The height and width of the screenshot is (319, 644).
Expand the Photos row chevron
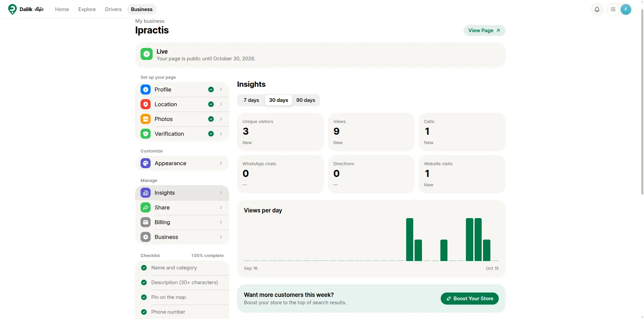[x=221, y=119]
